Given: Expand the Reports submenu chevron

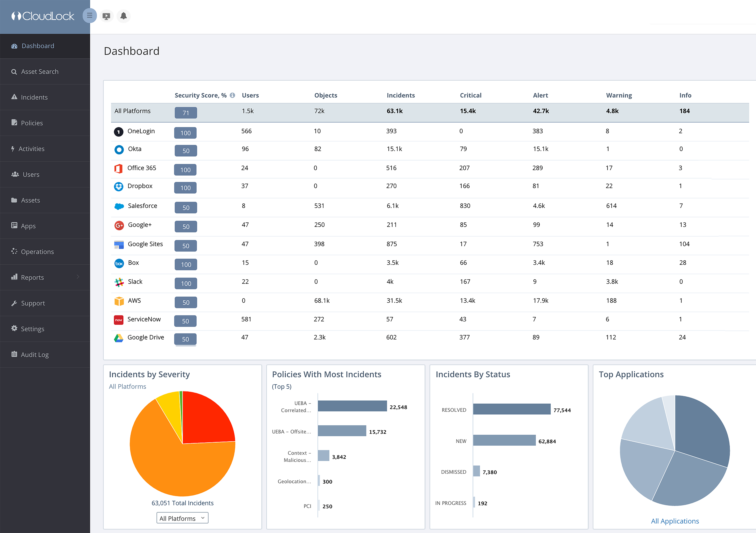Looking at the screenshot, I should pos(78,277).
